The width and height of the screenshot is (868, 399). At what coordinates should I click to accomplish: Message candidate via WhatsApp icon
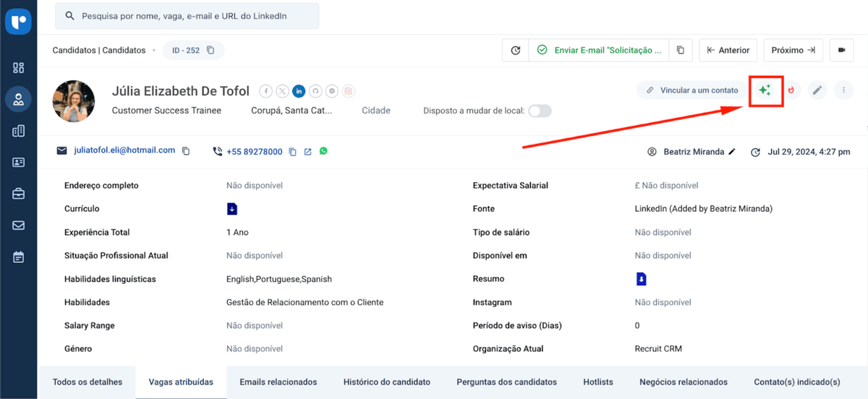point(323,151)
